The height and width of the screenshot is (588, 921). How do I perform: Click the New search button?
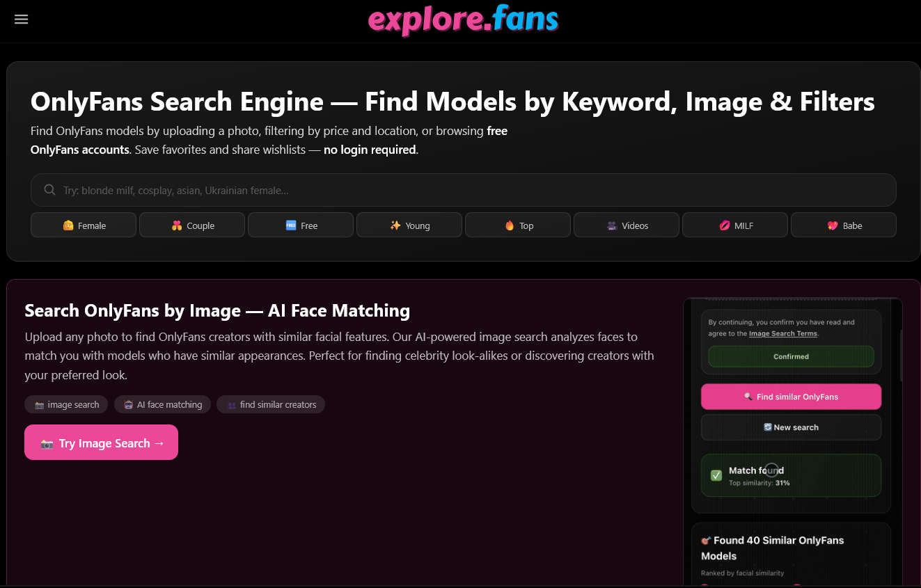click(x=791, y=427)
